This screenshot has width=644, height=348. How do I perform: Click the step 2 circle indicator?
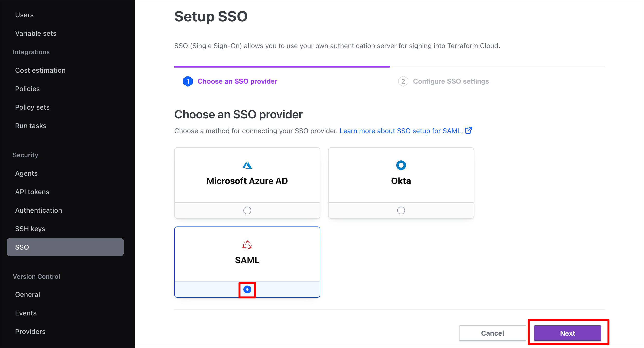tap(403, 81)
